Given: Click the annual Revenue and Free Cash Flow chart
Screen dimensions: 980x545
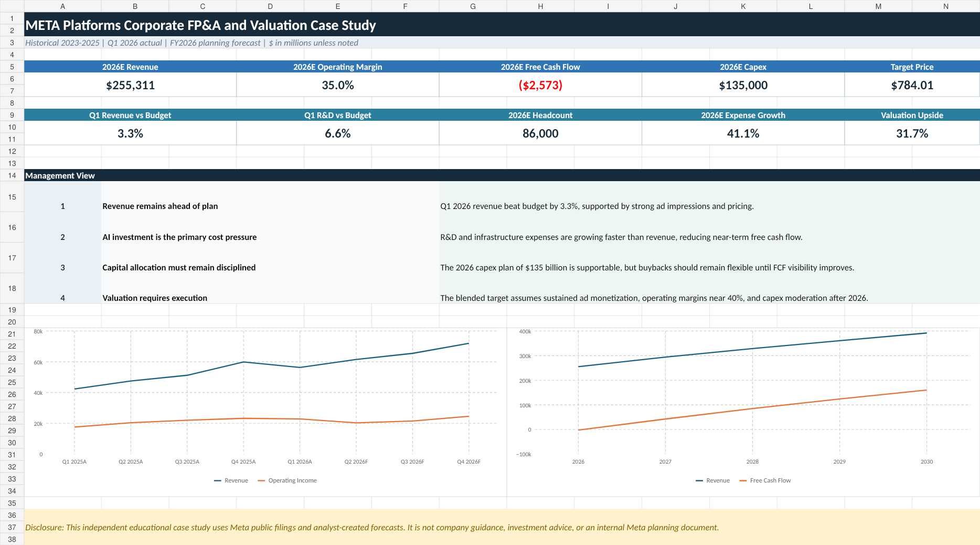Looking at the screenshot, I should coord(743,412).
